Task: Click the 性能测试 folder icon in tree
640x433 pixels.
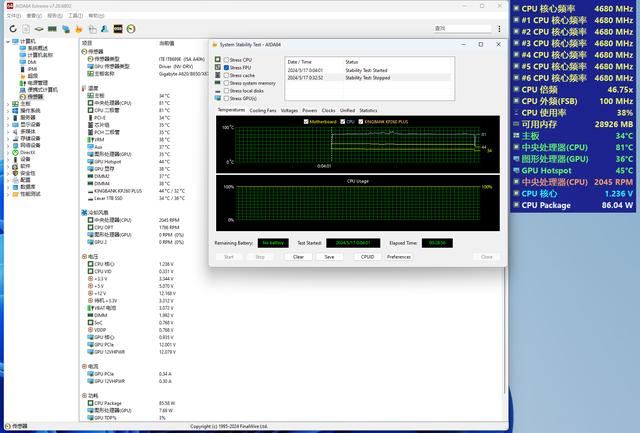Action: click(15, 194)
